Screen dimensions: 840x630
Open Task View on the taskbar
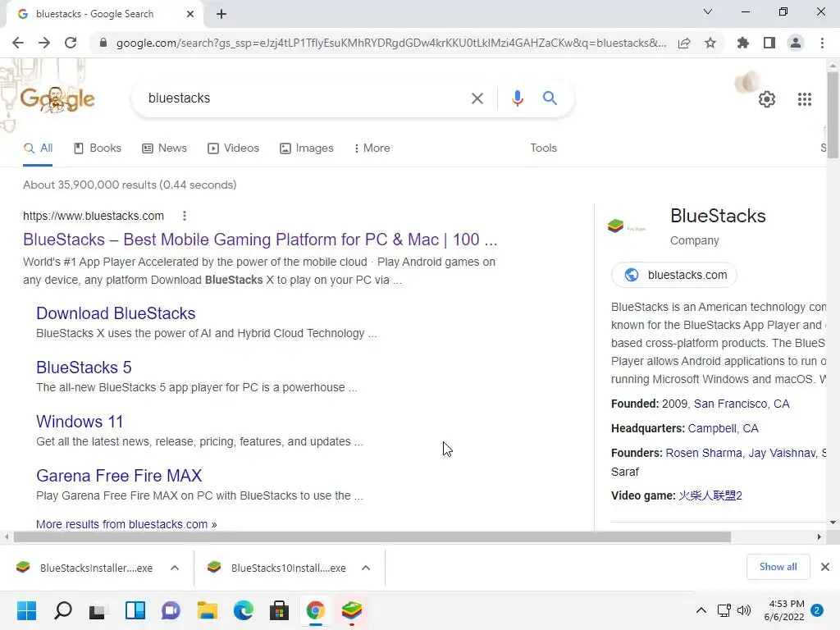[98, 610]
